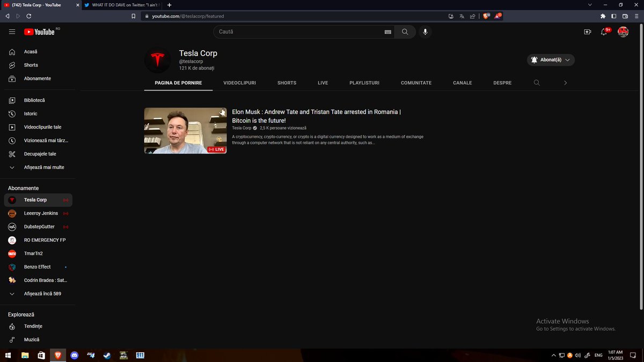Open a new browser tab
644x362 pixels.
point(170,5)
